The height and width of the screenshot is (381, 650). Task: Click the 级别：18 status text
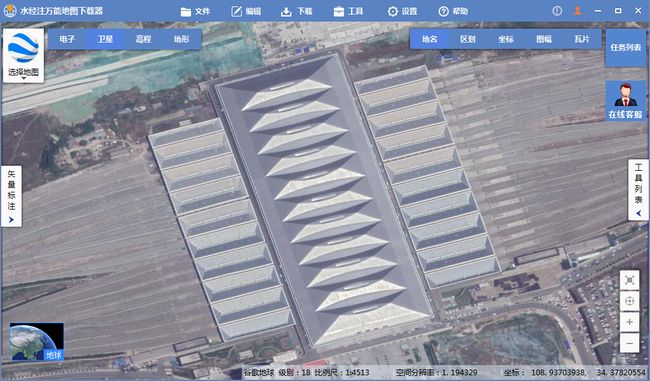tap(294, 372)
